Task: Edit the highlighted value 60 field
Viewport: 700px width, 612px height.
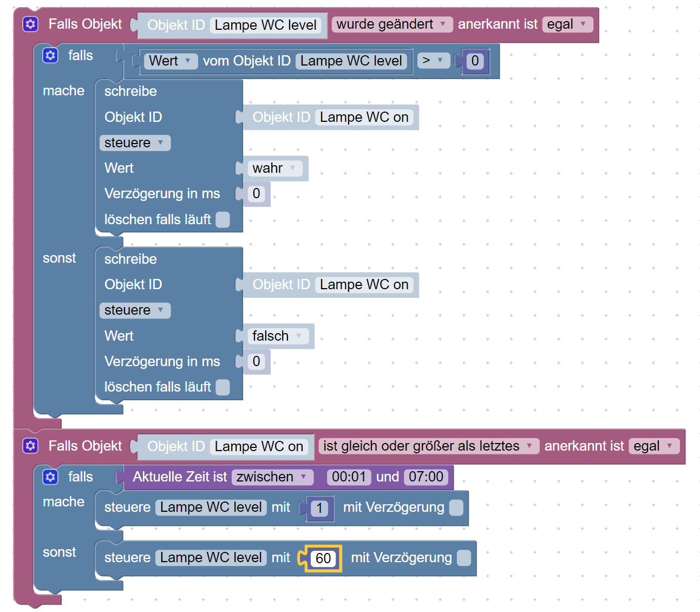Action: point(323,558)
